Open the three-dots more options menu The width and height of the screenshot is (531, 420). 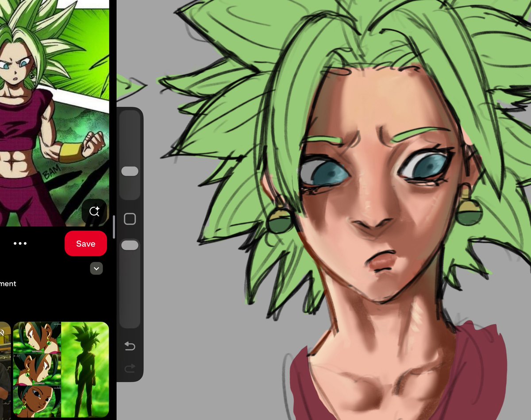tap(20, 243)
